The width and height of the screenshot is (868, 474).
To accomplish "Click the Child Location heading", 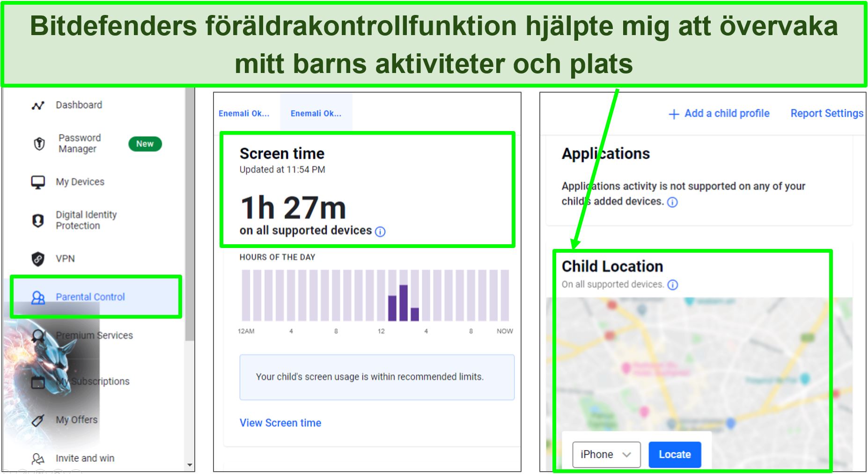I will pos(612,266).
